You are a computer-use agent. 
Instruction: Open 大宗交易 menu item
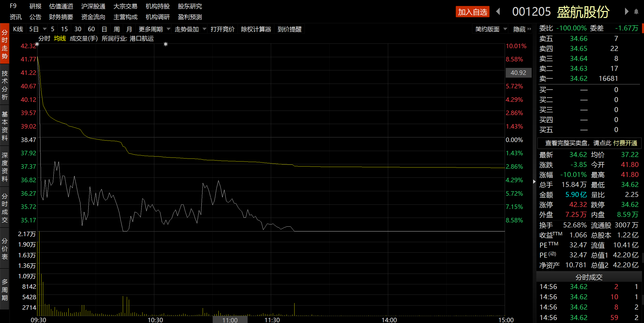(125, 6)
